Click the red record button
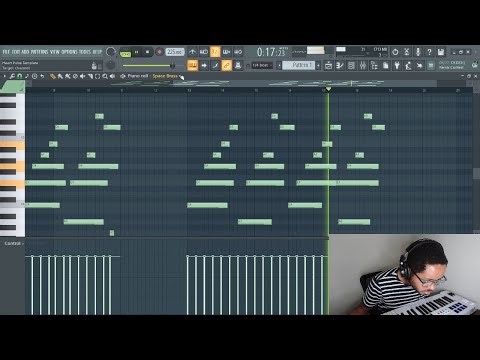 point(159,52)
